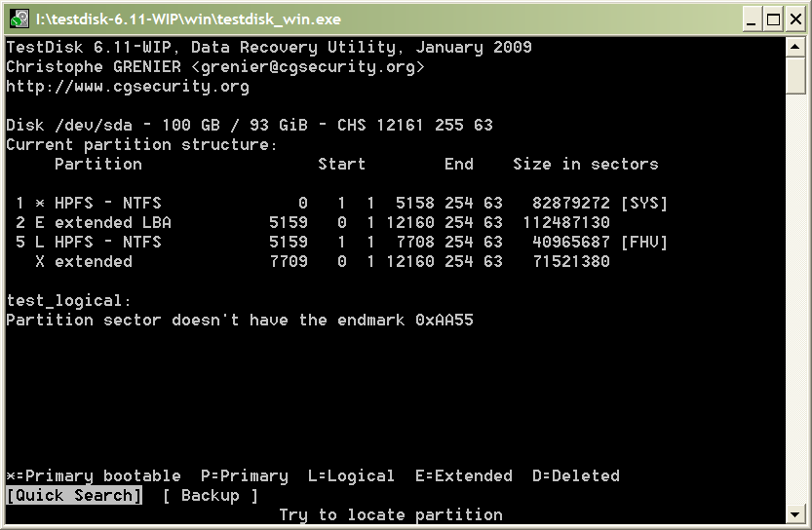
Task: Click the 'Partition' column header
Action: tap(97, 164)
